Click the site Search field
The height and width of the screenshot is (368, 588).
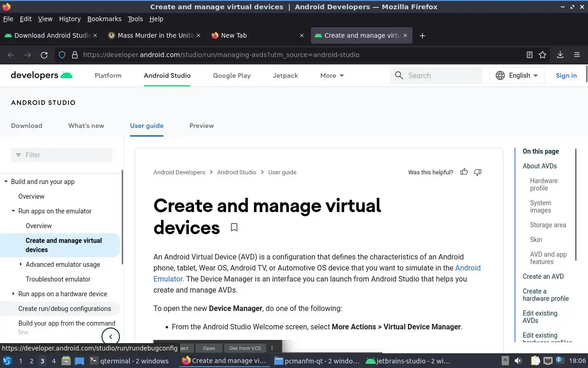coord(436,75)
